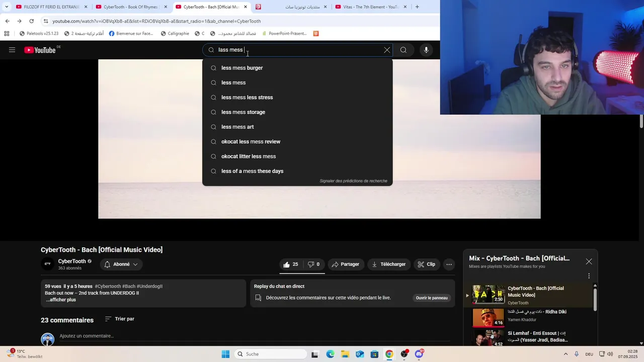This screenshot has height=362, width=644.
Task: Play Si Lemhaf - Enti Essout in mix
Action: (x=489, y=338)
